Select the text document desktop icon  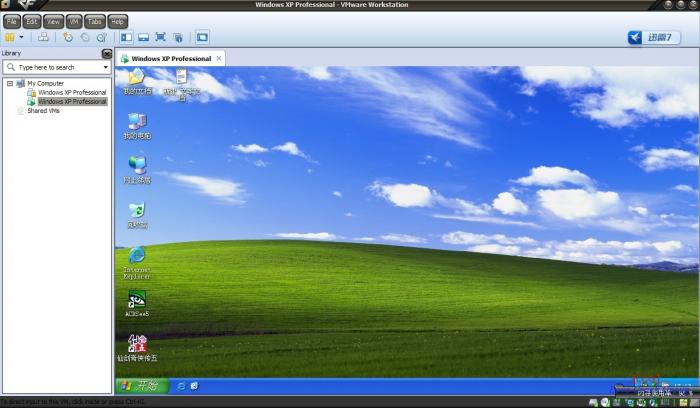182,84
